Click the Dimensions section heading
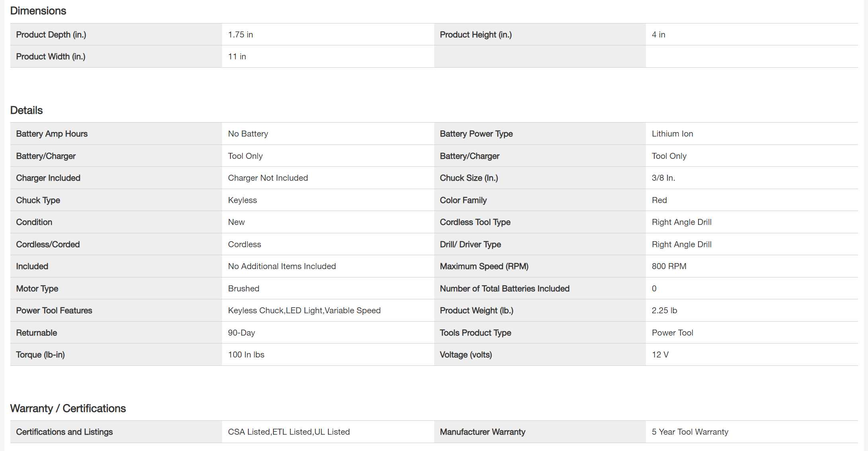Viewport: 868px width, 451px height. [38, 11]
